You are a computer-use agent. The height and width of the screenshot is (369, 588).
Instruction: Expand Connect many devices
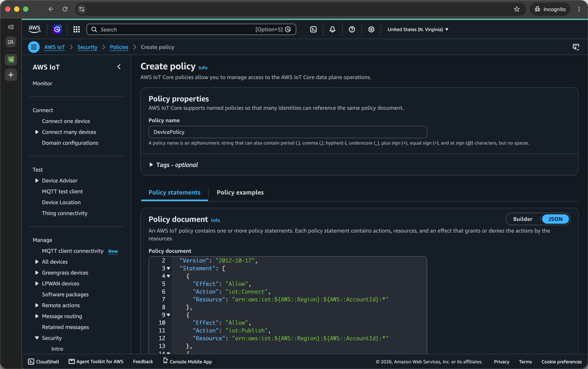[x=37, y=132]
